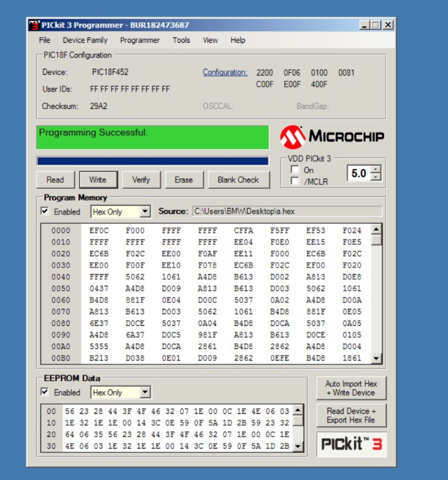
Task: Expand EEPROM Data Hex Only dropdown
Action: click(x=145, y=393)
